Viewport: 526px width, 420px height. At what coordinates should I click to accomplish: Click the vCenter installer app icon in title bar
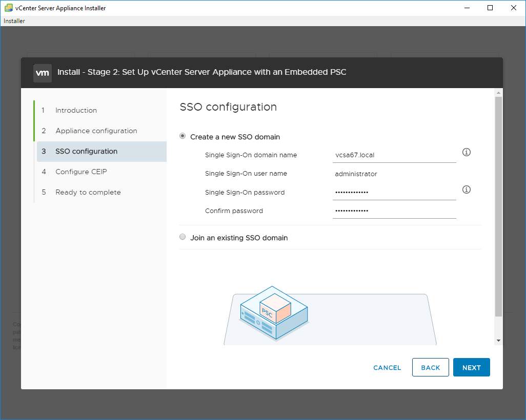[8, 8]
